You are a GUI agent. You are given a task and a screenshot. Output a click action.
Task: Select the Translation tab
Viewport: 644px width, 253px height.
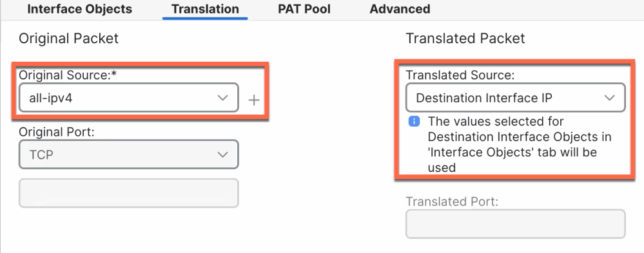click(205, 9)
